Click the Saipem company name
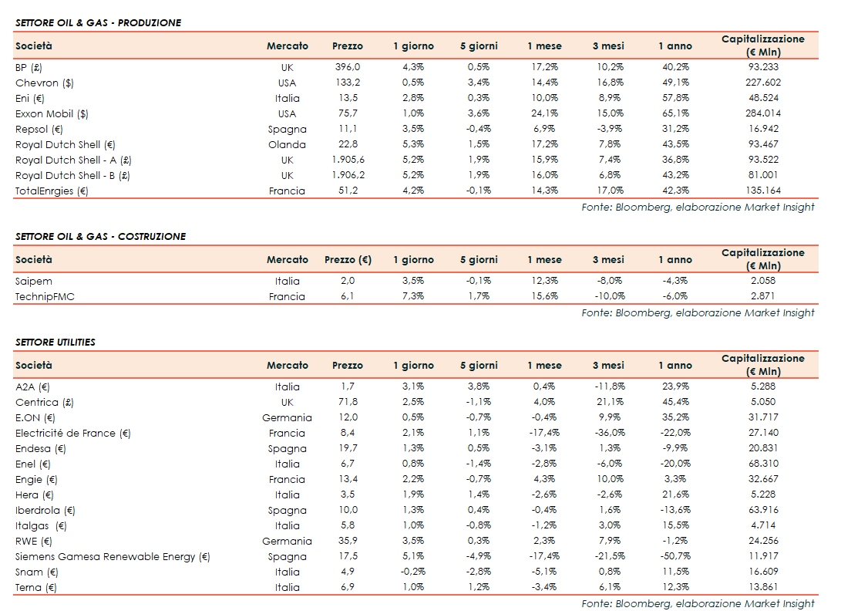 (34, 281)
